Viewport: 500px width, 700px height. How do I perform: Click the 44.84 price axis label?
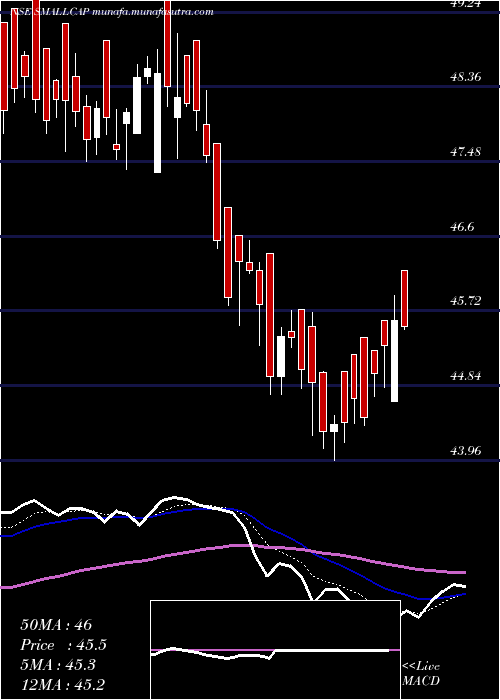click(x=466, y=376)
